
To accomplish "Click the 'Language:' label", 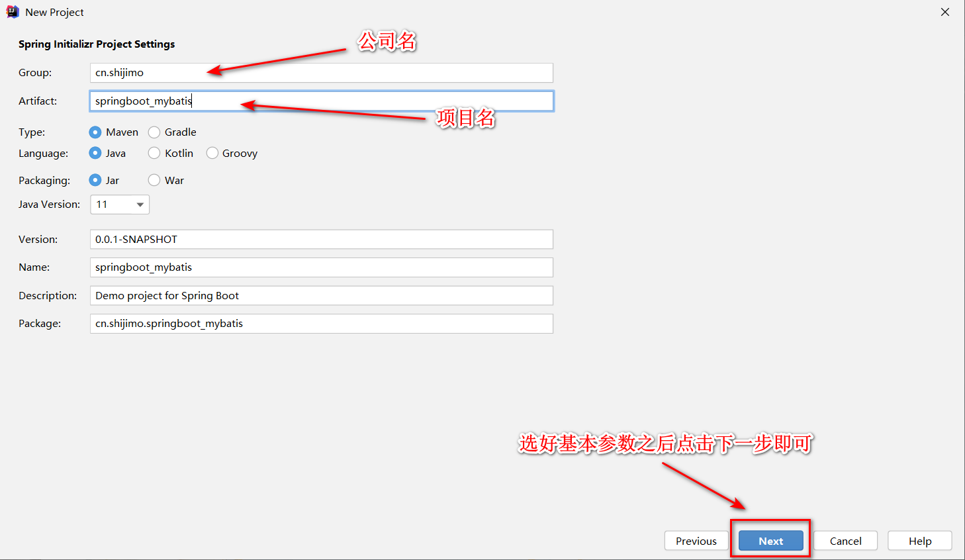I will pos(43,154).
